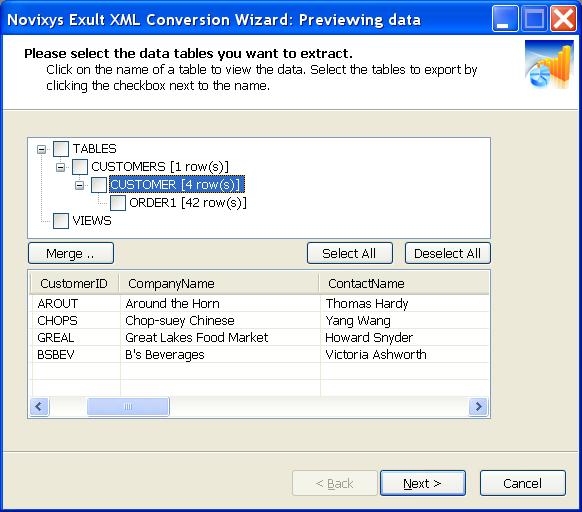Image resolution: width=582 pixels, height=512 pixels.
Task: Select the VIEWS label
Action: (92, 221)
